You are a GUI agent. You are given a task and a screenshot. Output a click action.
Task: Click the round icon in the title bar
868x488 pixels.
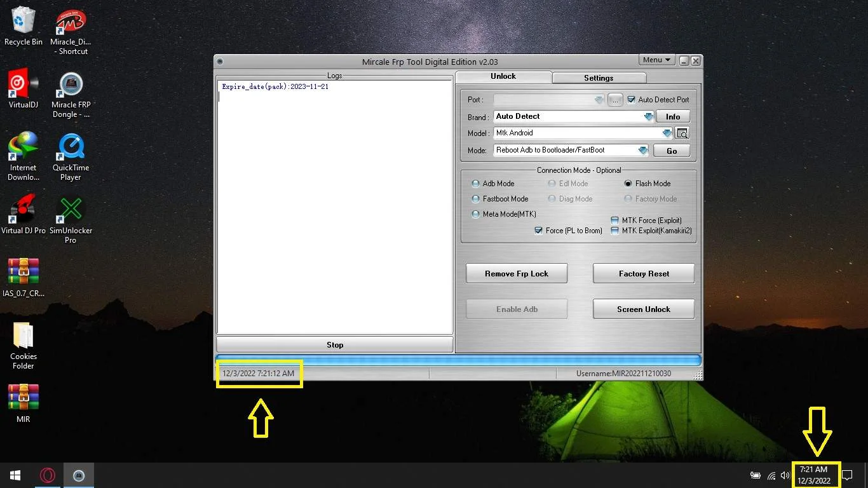coord(220,62)
